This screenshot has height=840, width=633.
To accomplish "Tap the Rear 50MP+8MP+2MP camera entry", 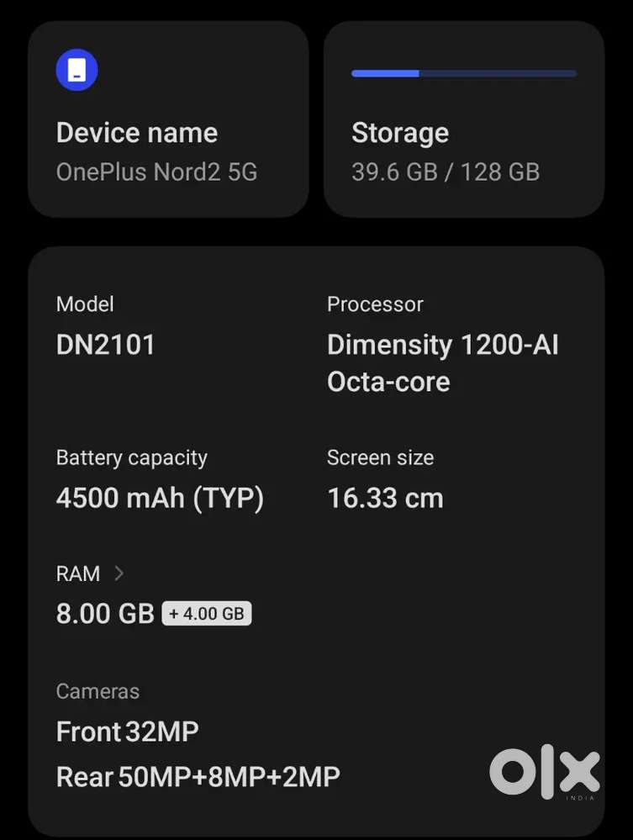I will coord(198,777).
